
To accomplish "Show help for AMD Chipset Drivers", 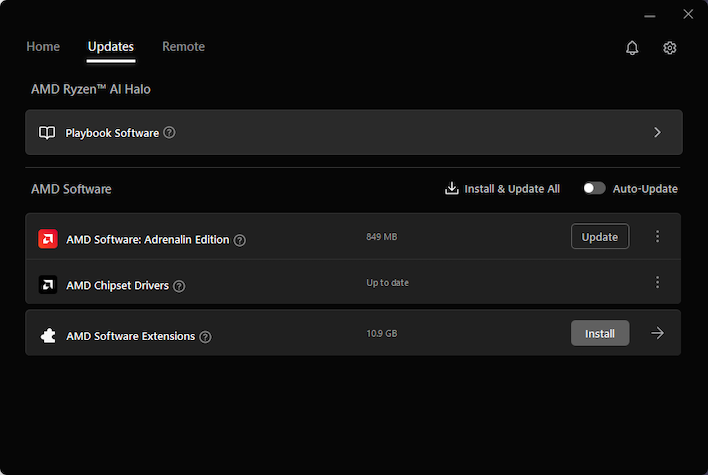I will click(x=179, y=286).
